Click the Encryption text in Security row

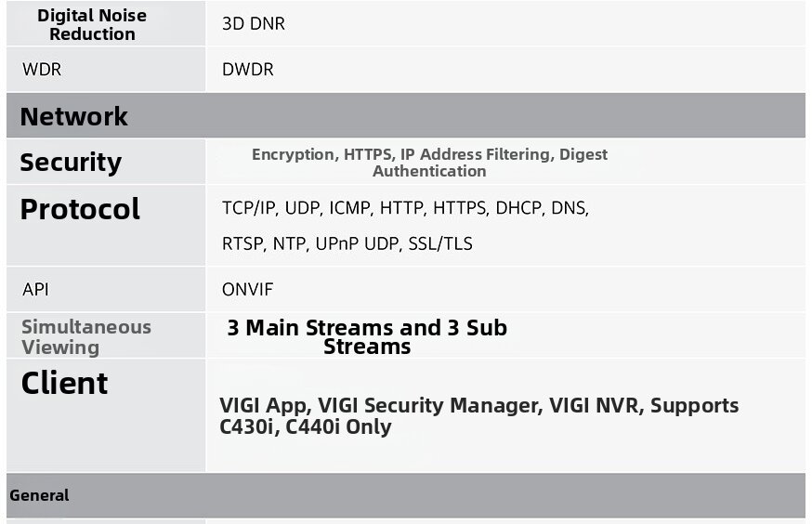(293, 154)
